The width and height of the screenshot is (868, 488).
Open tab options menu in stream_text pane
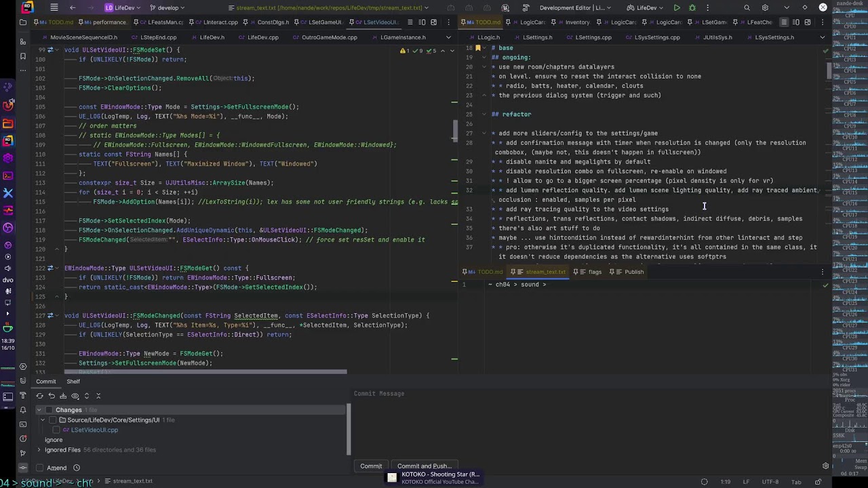click(x=823, y=272)
